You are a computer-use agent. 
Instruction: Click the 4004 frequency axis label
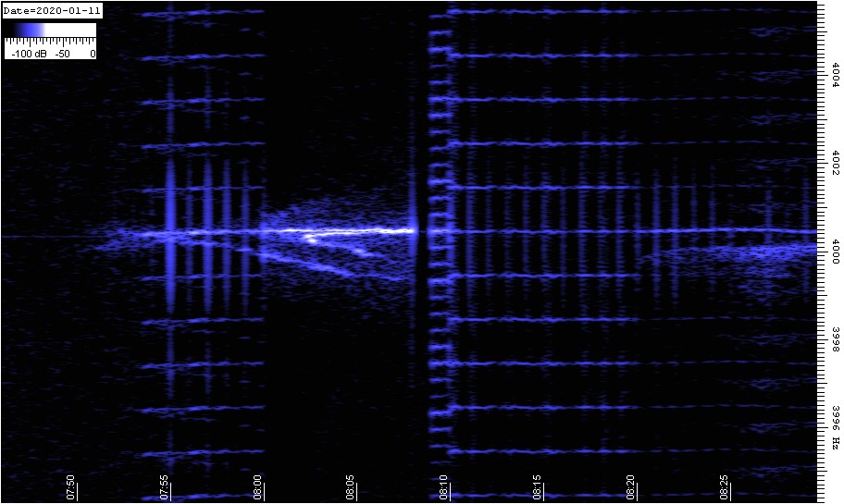click(836, 75)
